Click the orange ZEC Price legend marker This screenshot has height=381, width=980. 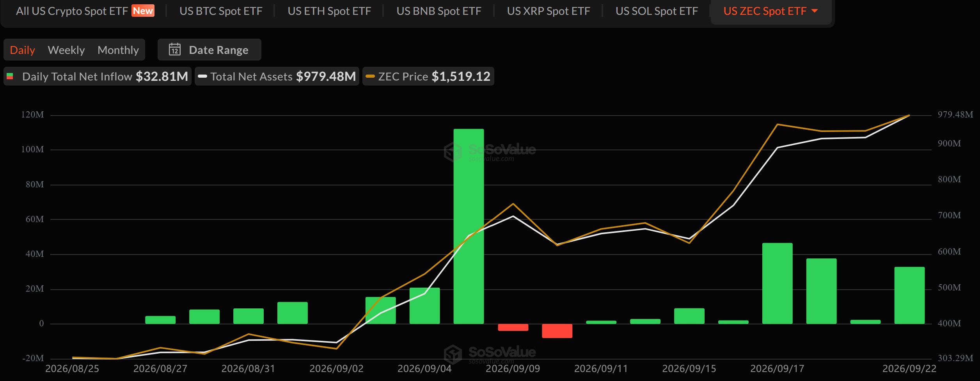click(370, 76)
